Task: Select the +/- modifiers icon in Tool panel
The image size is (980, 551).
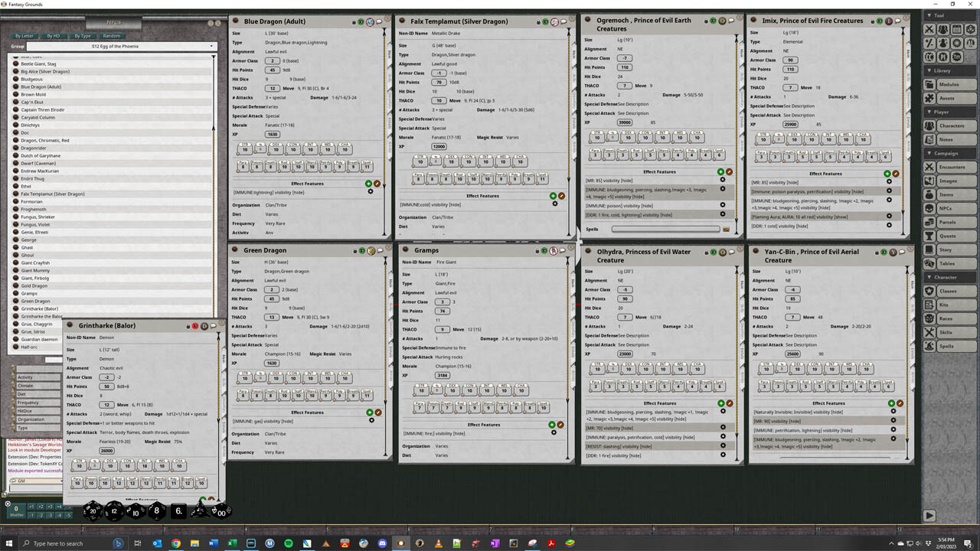Action: coord(930,42)
